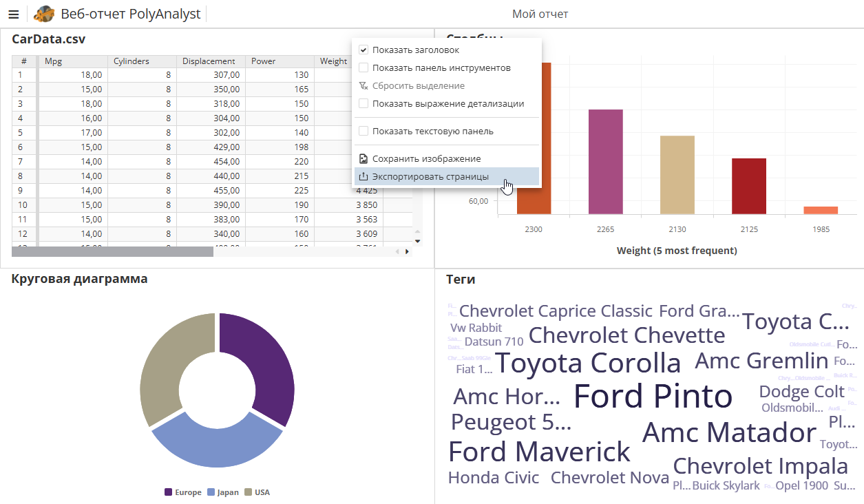
Task: Click Displacement cell 455,00
Action: (211, 191)
